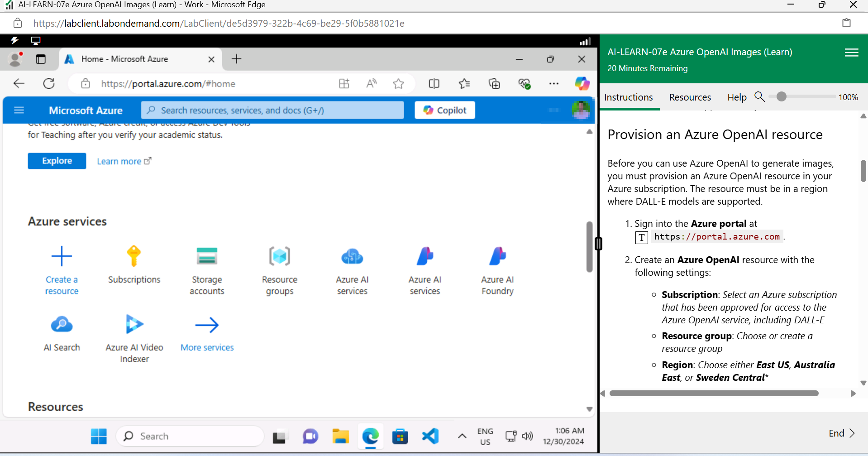Open Edge Copilot sidebar icon

click(x=582, y=83)
